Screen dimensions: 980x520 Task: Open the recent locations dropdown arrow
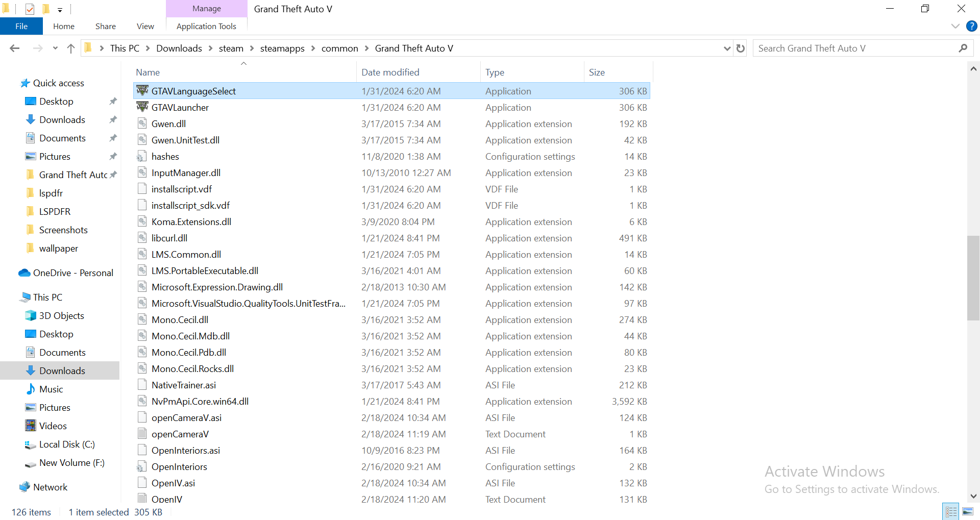pyautogui.click(x=55, y=48)
